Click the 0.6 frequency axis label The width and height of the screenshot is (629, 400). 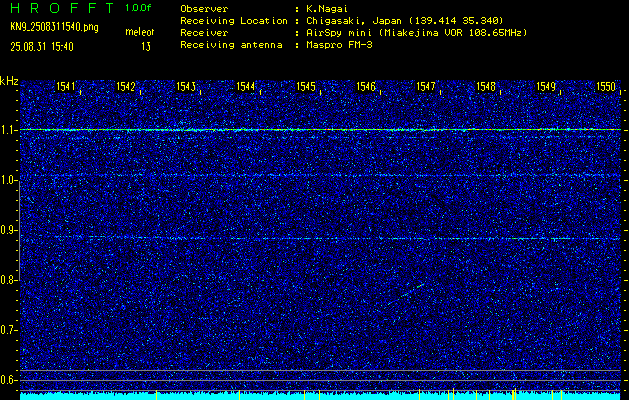coord(8,380)
